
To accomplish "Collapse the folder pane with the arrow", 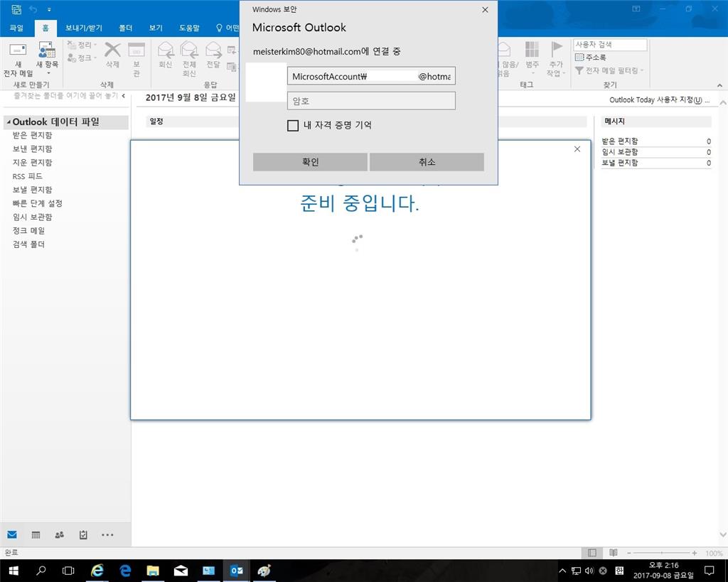I will click(124, 96).
